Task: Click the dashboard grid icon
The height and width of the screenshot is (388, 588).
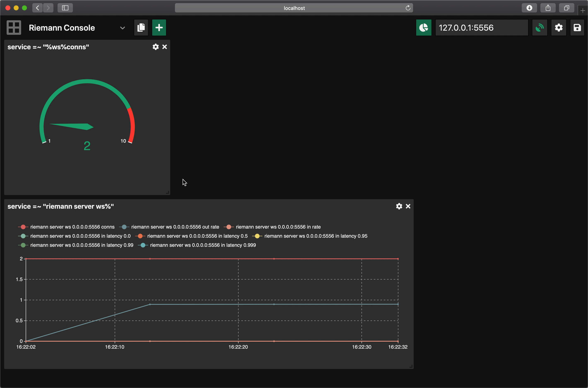Action: click(14, 28)
